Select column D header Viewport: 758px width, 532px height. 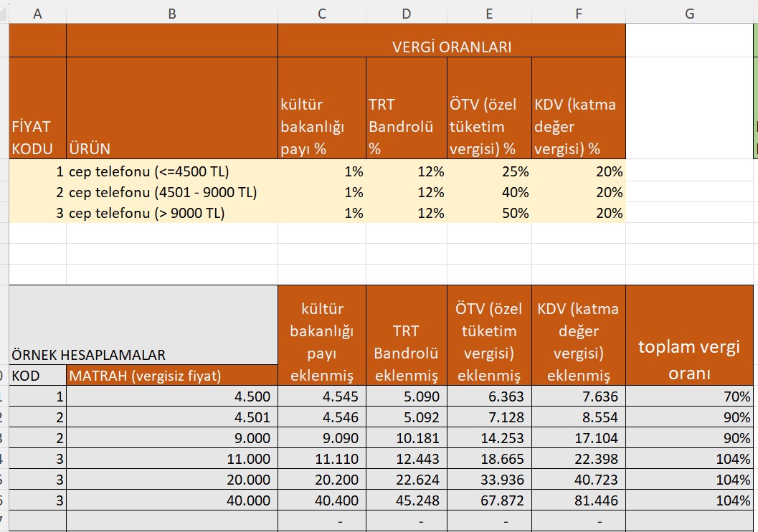[406, 12]
